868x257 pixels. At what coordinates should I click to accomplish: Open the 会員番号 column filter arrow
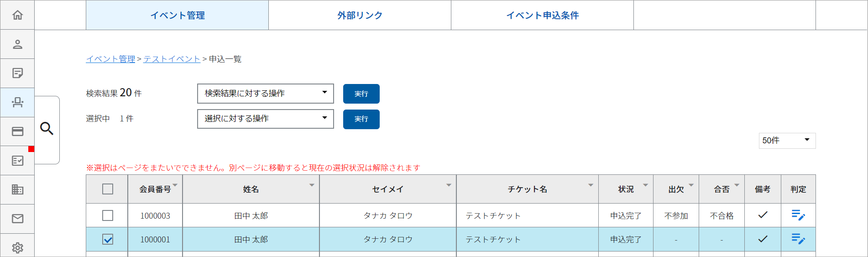[x=175, y=185]
